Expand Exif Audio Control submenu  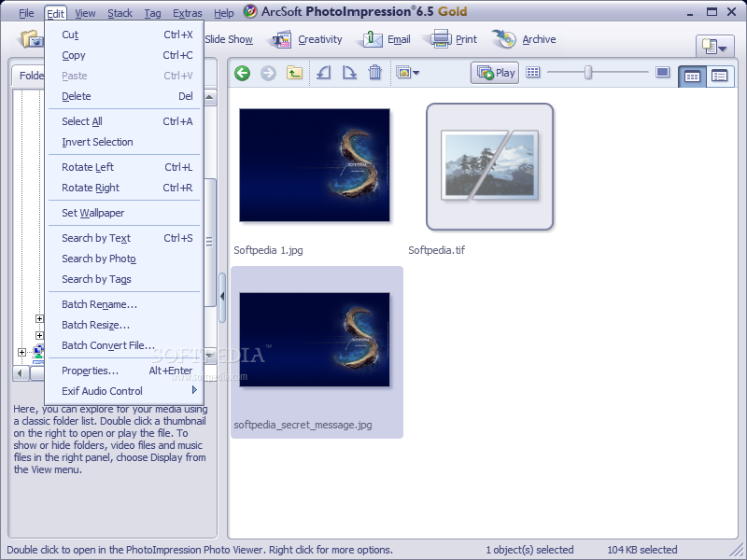click(x=125, y=391)
